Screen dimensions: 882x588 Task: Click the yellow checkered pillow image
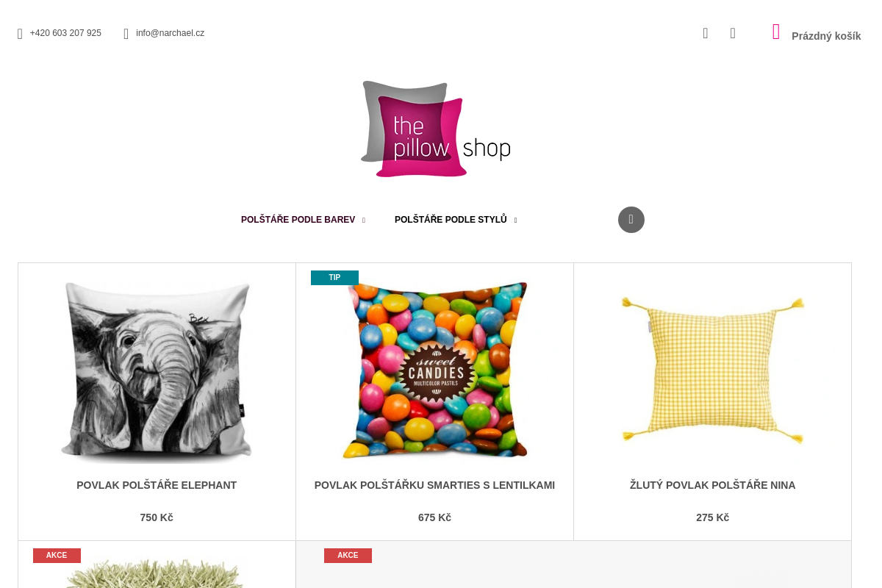pos(713,370)
